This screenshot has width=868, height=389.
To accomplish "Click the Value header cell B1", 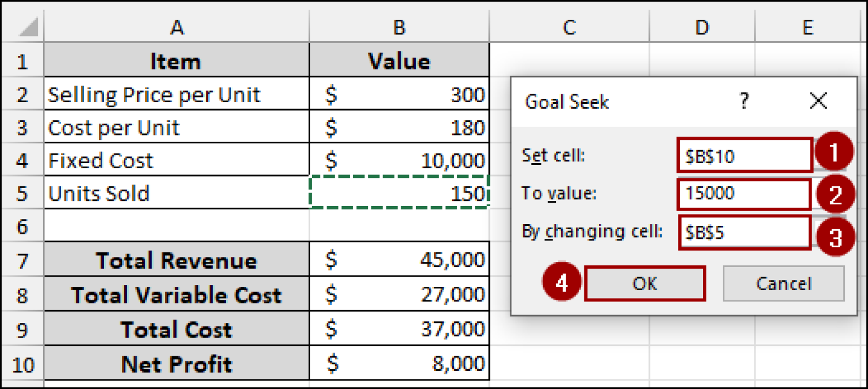I will tap(398, 60).
